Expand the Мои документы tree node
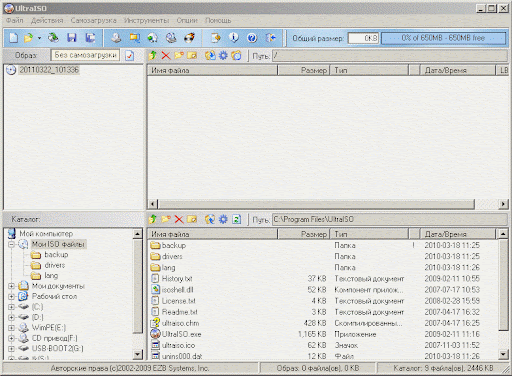The image size is (512, 376). tap(11, 286)
